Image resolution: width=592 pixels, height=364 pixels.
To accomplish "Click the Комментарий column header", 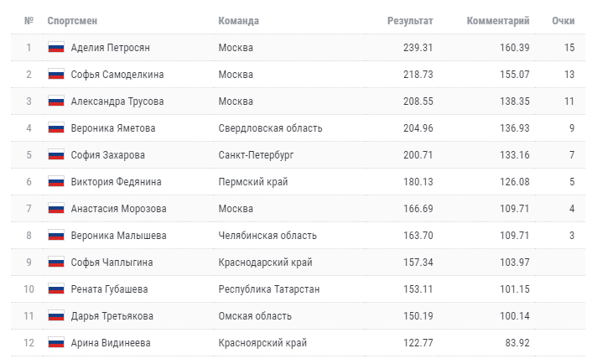I will [498, 21].
